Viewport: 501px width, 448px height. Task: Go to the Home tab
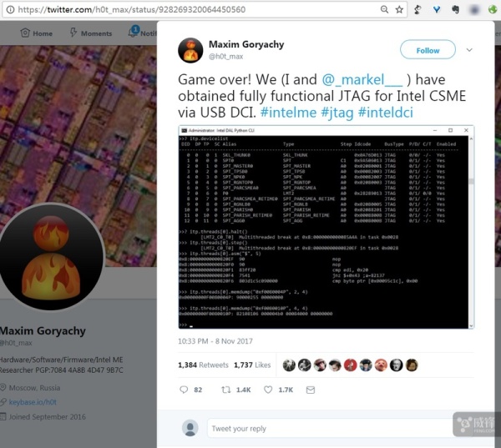coord(37,33)
